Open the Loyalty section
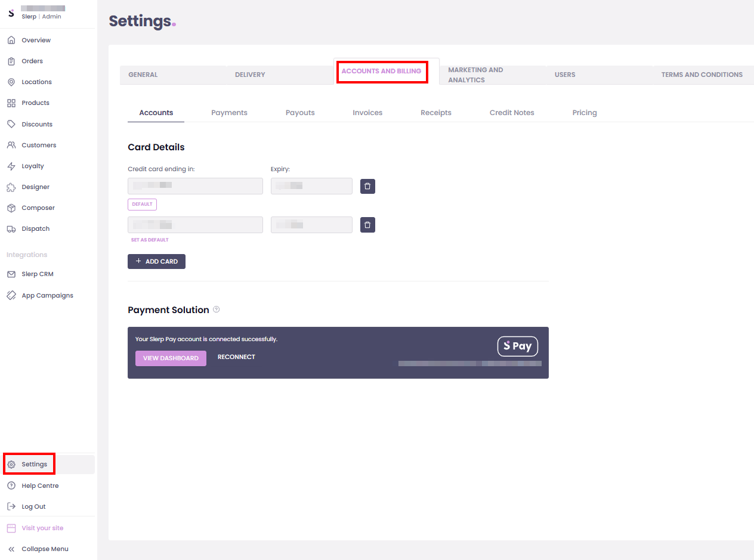This screenshot has height=560, width=754. 33,166
